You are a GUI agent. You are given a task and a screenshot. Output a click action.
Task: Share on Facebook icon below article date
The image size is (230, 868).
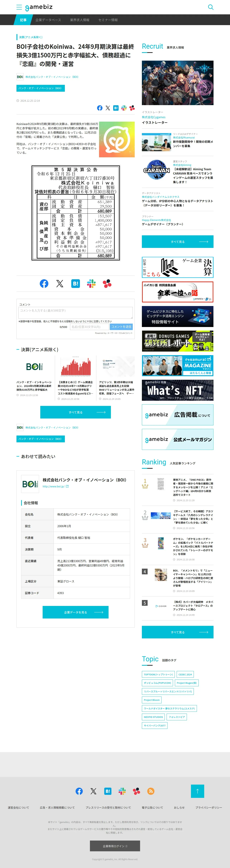click(x=100, y=108)
